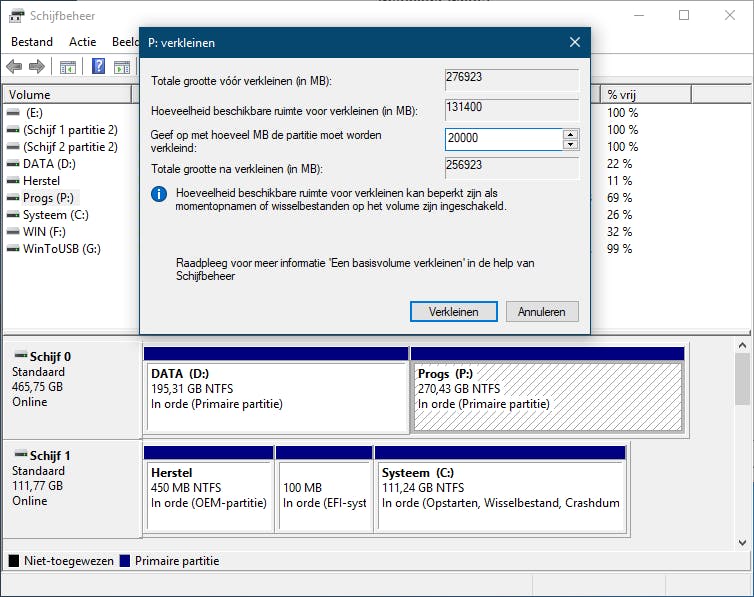Click the disk pane vertical scrollbar thumb
This screenshot has width=754, height=597.
click(x=742, y=379)
